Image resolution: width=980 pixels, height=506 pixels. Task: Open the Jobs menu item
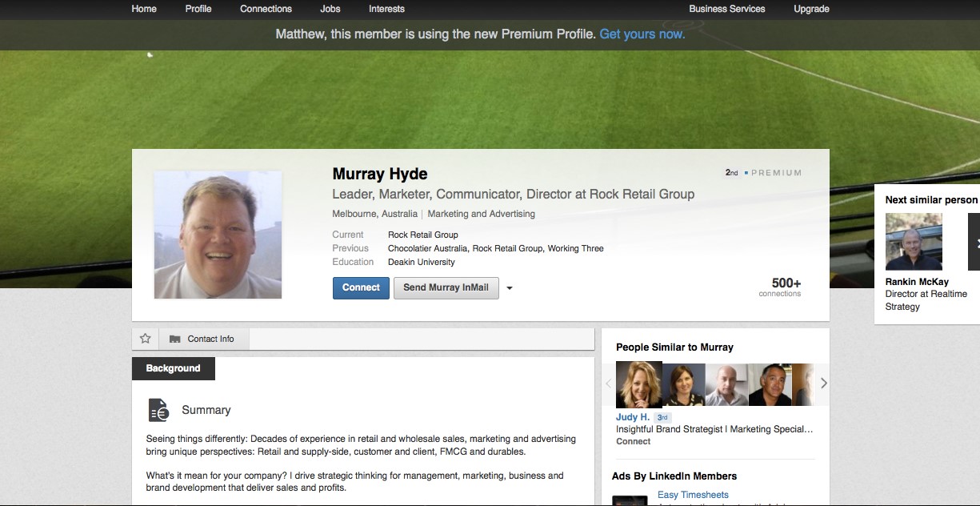(x=330, y=9)
